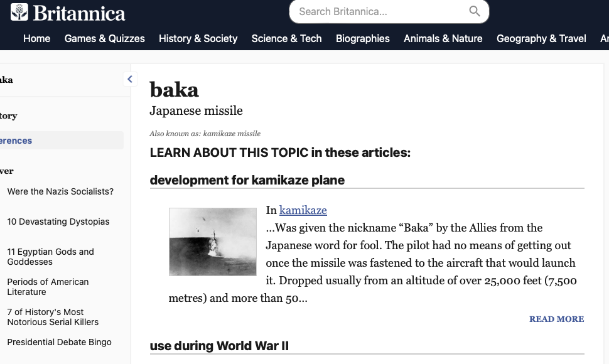Click the Britannica thistle logo icon
The image size is (609, 364).
(x=19, y=12)
